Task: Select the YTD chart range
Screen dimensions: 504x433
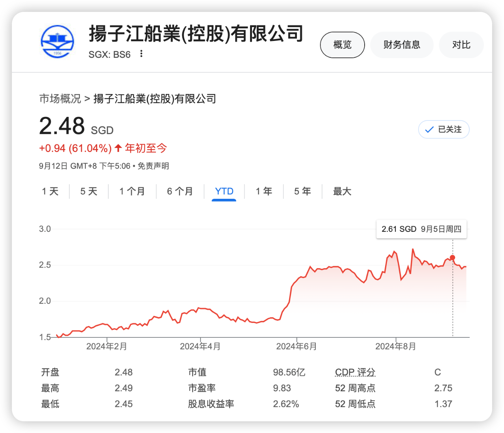Action: 224,192
